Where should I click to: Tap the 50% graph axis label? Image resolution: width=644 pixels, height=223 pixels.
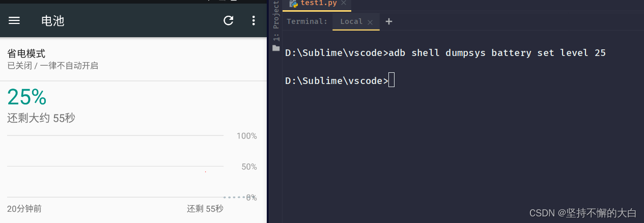[x=249, y=167]
